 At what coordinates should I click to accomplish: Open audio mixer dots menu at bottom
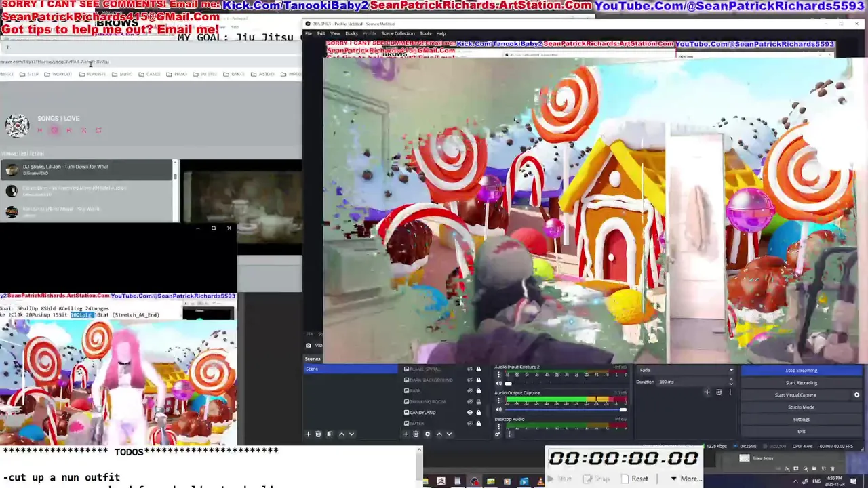(509, 434)
